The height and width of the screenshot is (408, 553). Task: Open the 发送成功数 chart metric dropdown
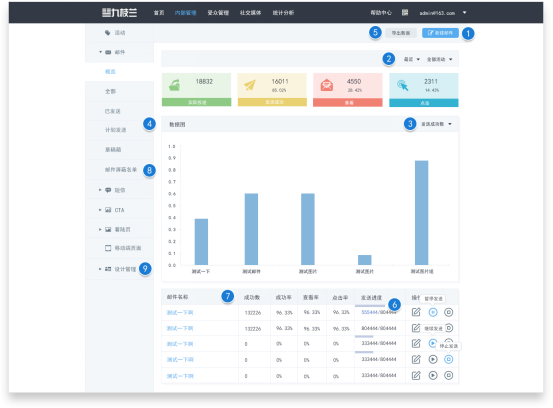(436, 124)
